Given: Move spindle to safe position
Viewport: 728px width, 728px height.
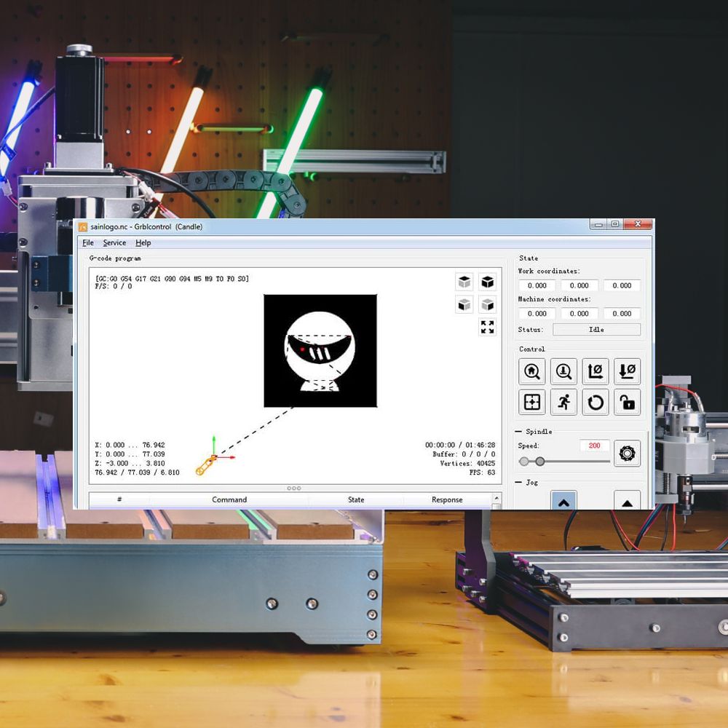Looking at the screenshot, I should coord(563,402).
